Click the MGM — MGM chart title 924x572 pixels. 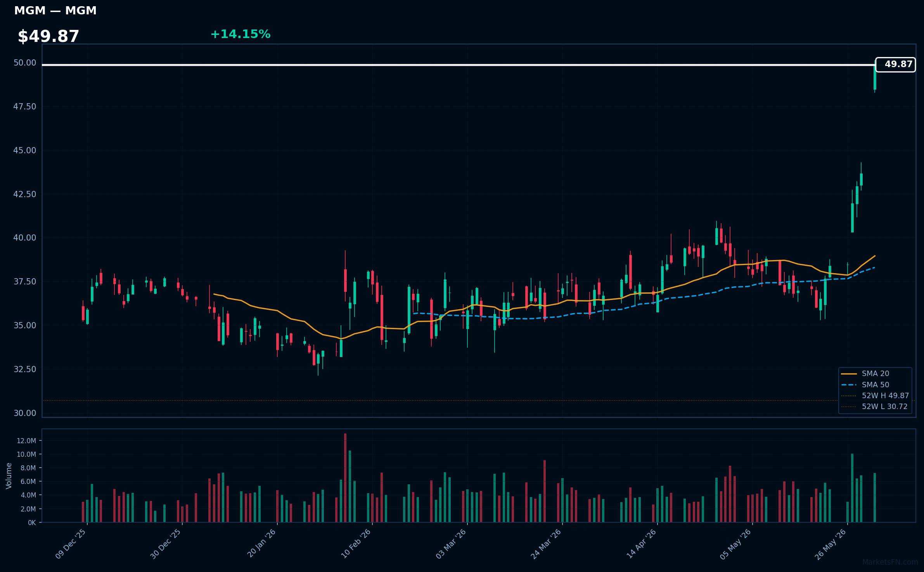click(55, 11)
